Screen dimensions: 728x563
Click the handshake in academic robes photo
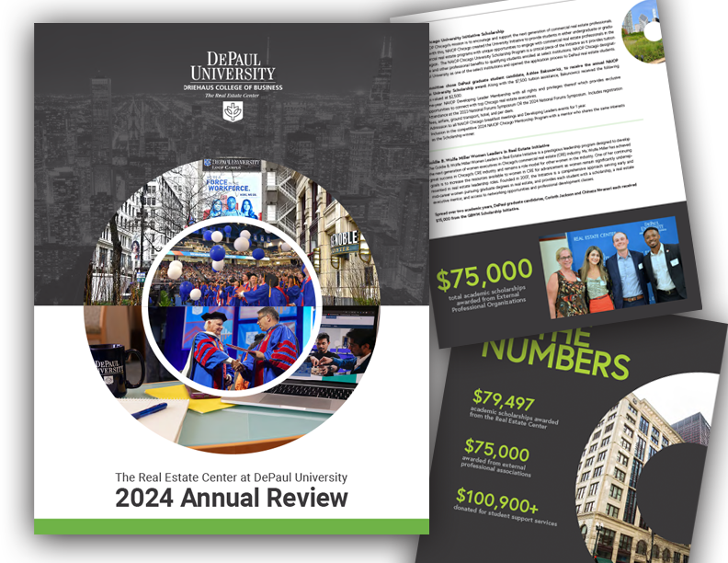[233, 349]
